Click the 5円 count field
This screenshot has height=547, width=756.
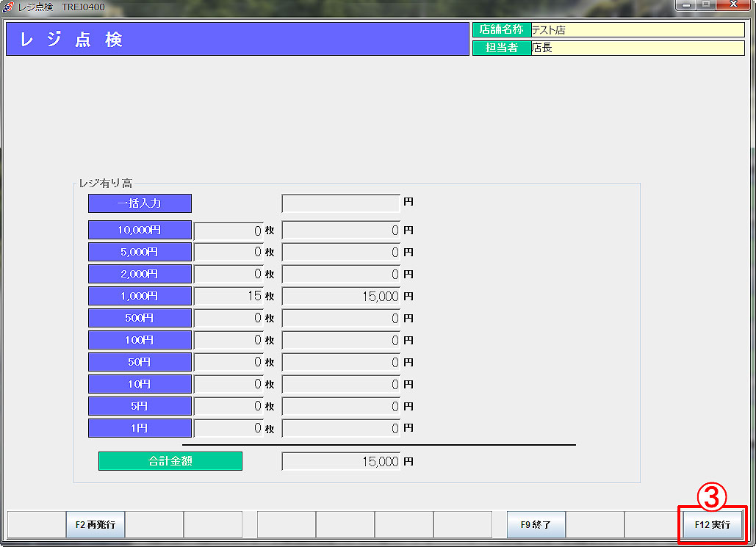(228, 406)
